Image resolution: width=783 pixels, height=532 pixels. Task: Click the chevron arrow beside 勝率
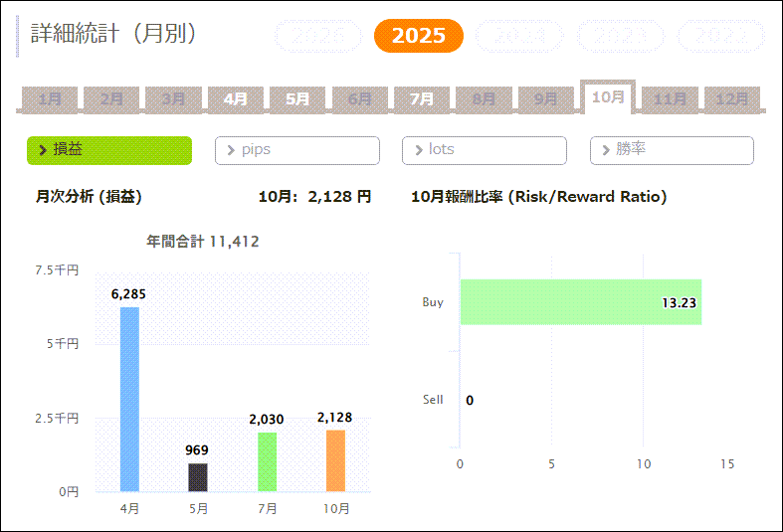[606, 150]
